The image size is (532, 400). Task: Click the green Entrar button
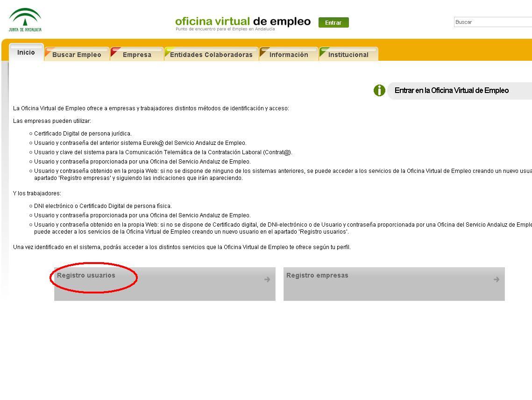[x=333, y=22]
